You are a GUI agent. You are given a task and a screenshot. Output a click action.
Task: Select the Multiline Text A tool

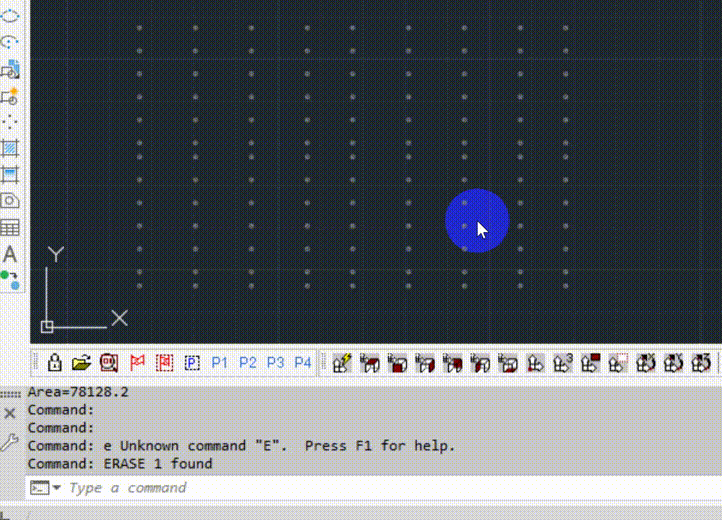click(x=10, y=254)
